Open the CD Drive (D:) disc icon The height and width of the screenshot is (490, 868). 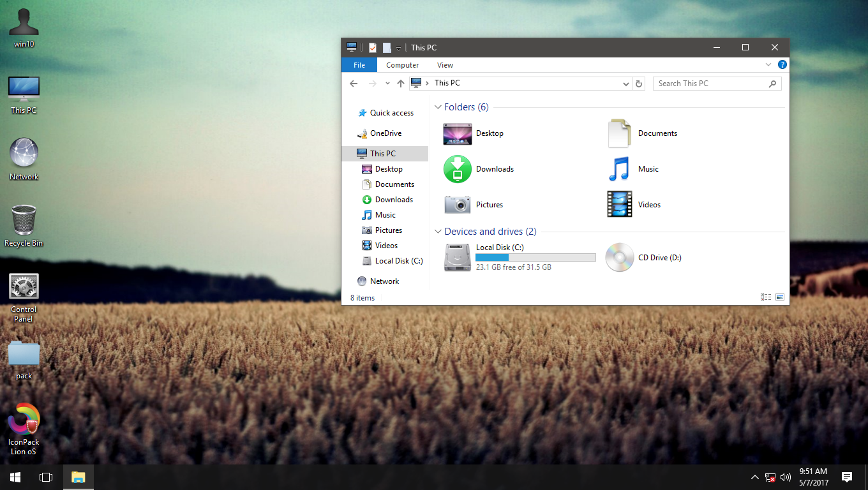pos(619,257)
